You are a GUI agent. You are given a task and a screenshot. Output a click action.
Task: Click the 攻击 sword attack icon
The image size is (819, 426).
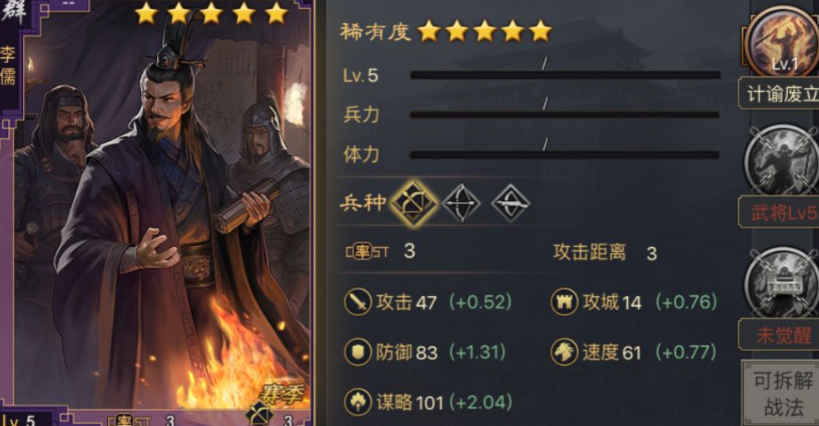[x=358, y=302]
